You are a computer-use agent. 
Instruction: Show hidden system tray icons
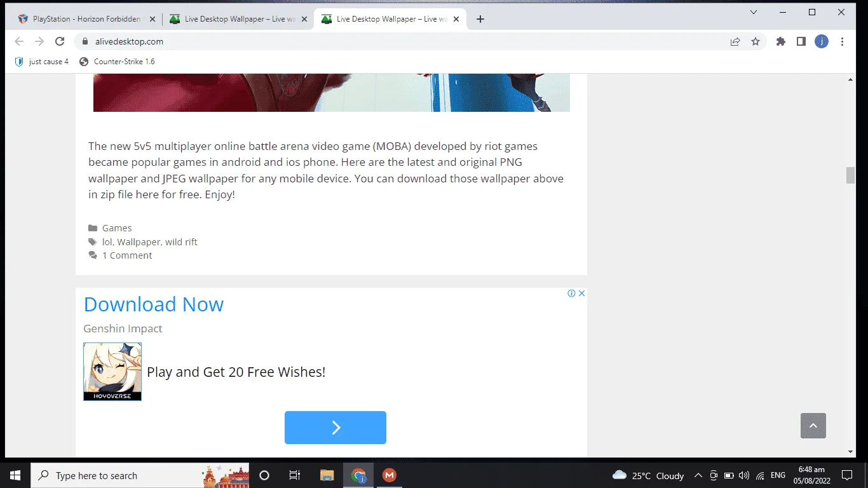tap(698, 475)
